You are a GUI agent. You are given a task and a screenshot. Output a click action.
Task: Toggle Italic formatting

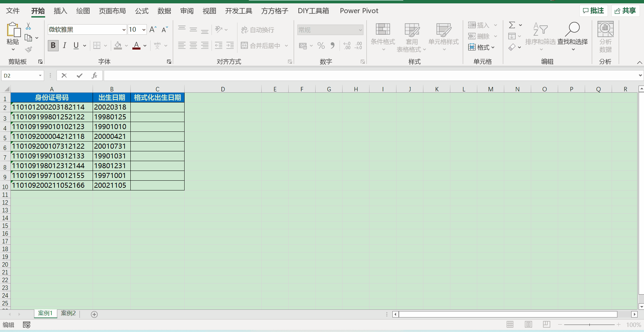pos(64,46)
